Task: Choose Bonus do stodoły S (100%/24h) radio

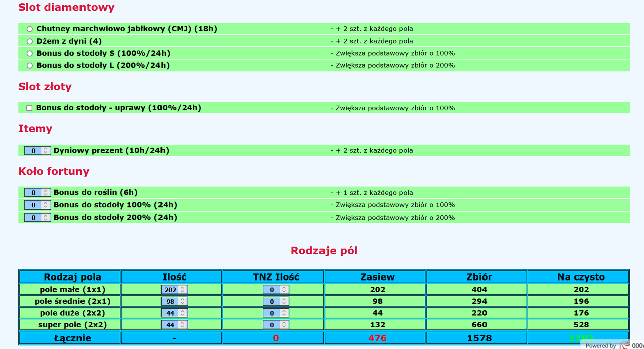Action: tap(30, 53)
